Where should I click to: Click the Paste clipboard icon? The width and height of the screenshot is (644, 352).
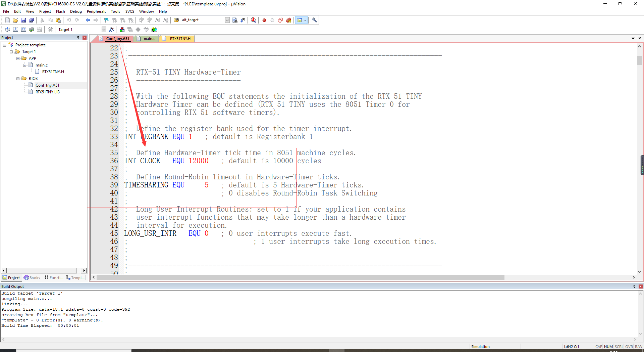click(58, 20)
